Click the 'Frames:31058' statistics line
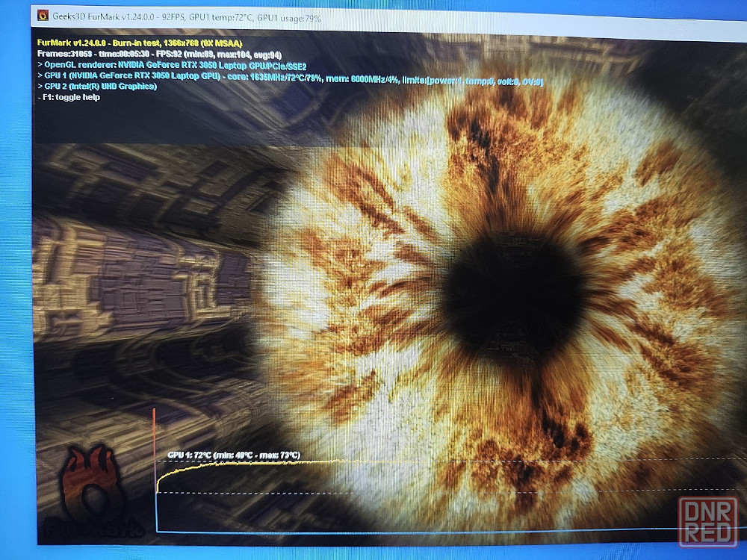Screen dimensions: 747x560 pyautogui.click(x=159, y=54)
